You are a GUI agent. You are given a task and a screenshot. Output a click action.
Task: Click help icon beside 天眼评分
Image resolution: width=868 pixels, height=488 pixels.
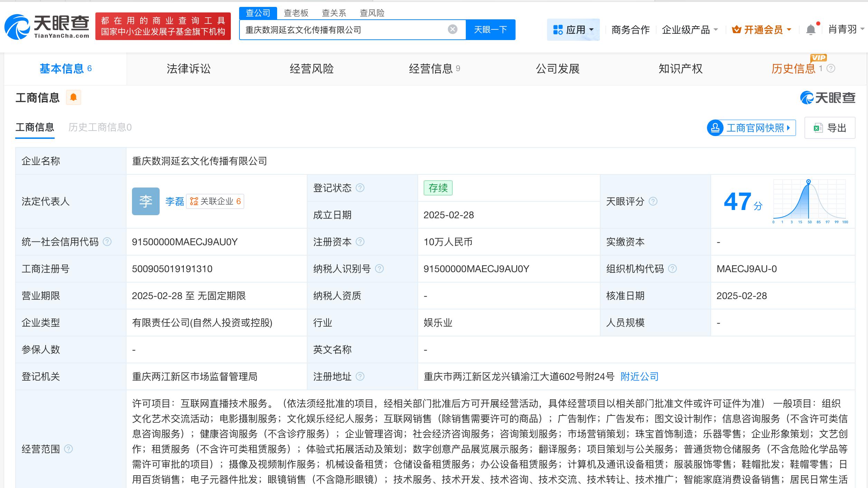click(x=653, y=201)
